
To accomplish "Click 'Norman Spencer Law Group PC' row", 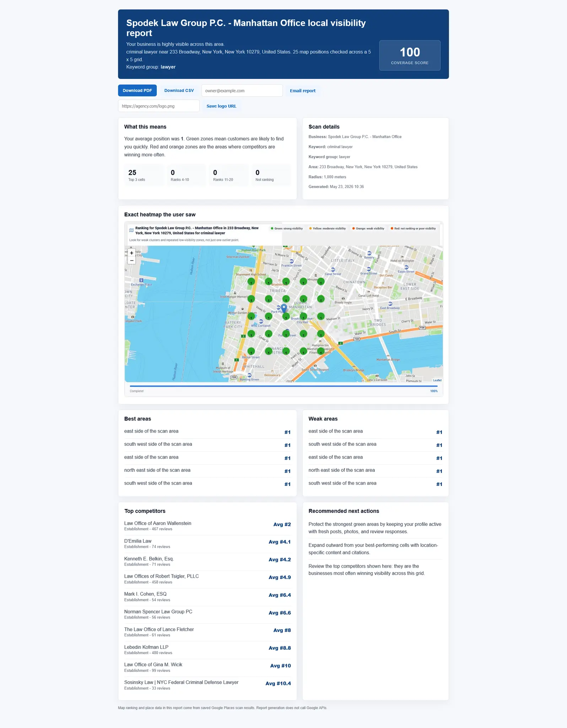I will [x=207, y=615].
